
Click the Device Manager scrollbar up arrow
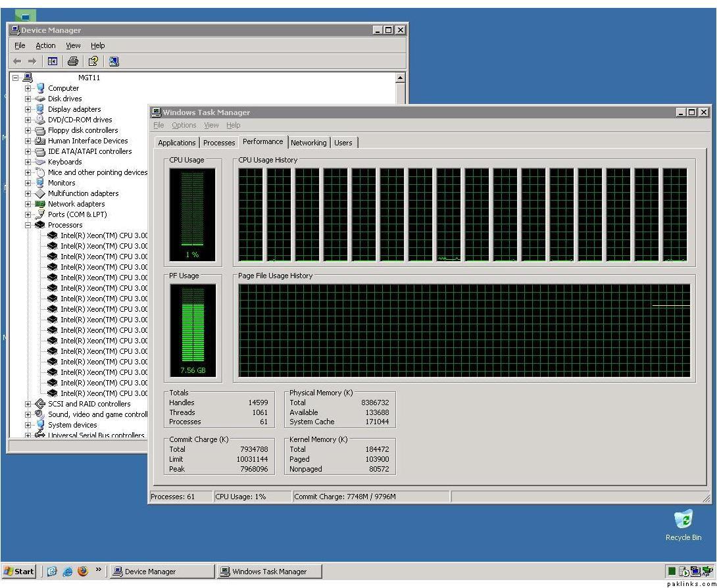[x=400, y=78]
